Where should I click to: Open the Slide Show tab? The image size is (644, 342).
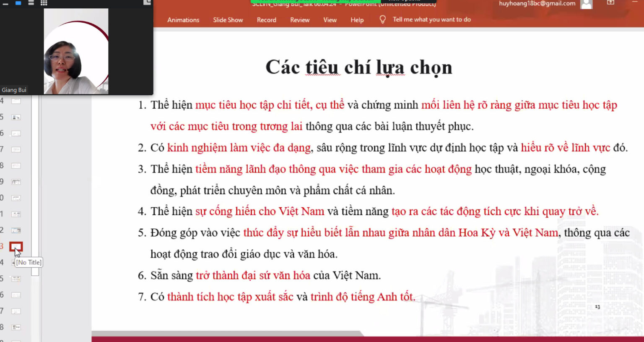tap(228, 20)
